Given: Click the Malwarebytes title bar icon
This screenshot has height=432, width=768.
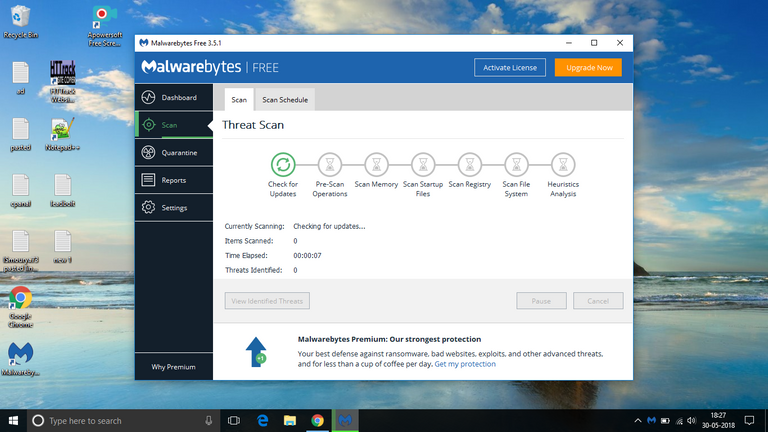Looking at the screenshot, I should click(x=144, y=43).
